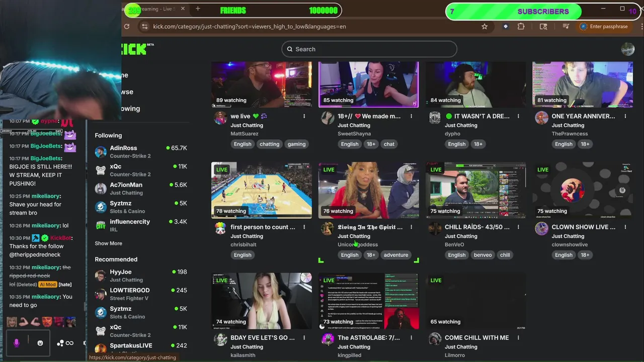Open the browser extensions puzzle icon
This screenshot has height=362, width=644.
pos(521,27)
